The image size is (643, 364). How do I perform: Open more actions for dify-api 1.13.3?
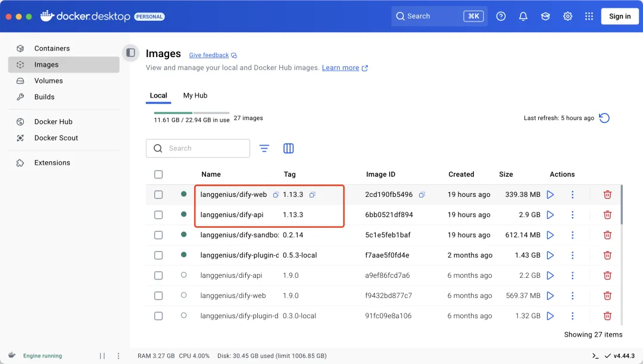[x=573, y=215]
